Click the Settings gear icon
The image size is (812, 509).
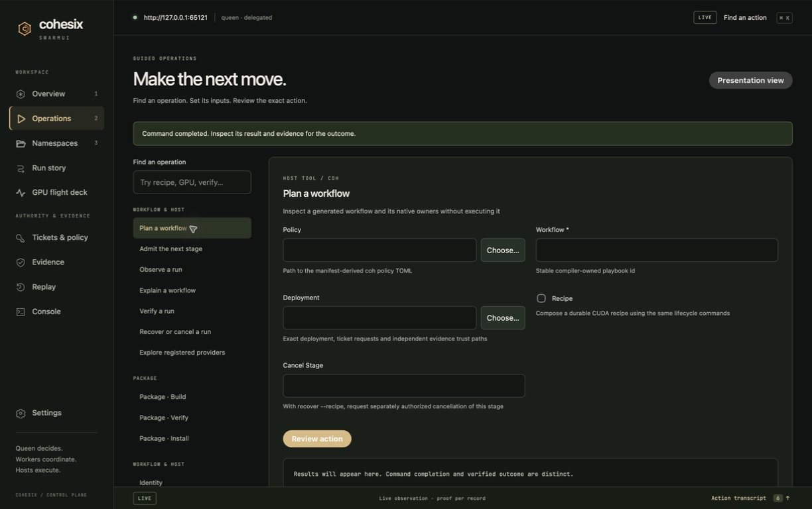point(21,413)
